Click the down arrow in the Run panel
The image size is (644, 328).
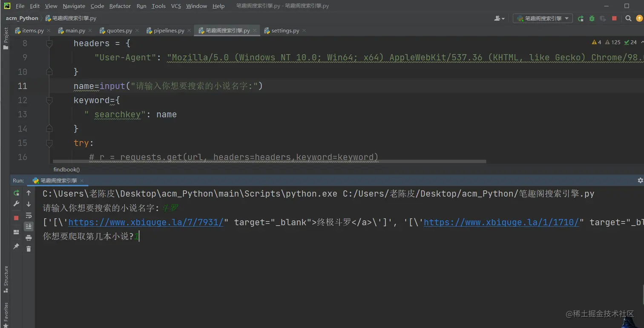[29, 204]
